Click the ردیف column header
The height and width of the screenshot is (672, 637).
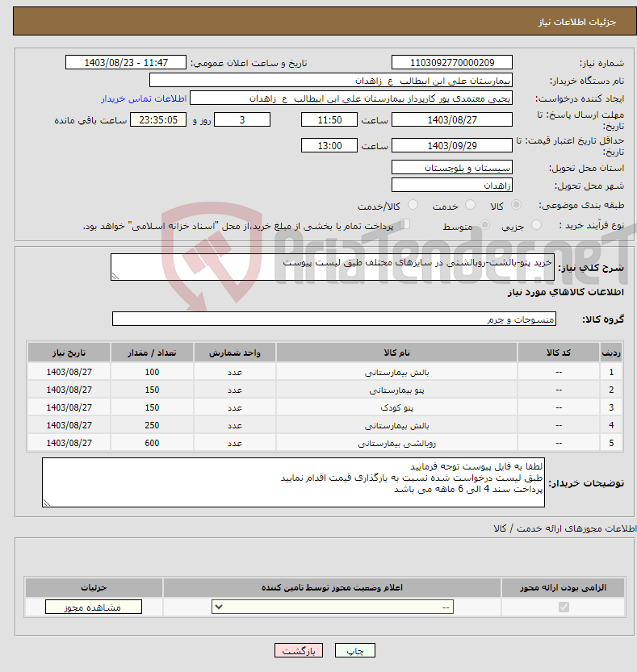611,353
